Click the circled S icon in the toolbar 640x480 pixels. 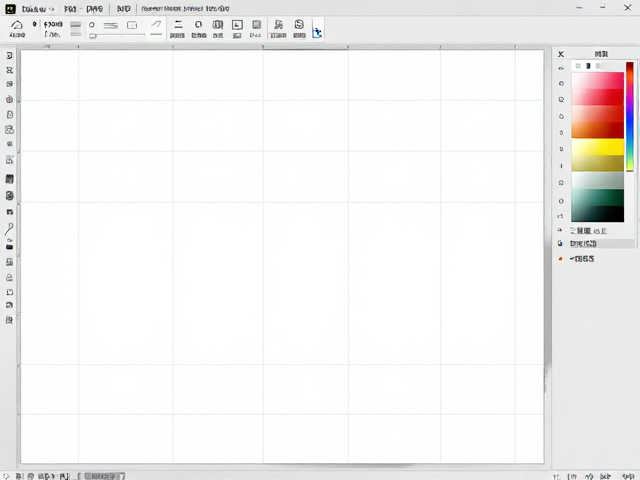point(299,24)
